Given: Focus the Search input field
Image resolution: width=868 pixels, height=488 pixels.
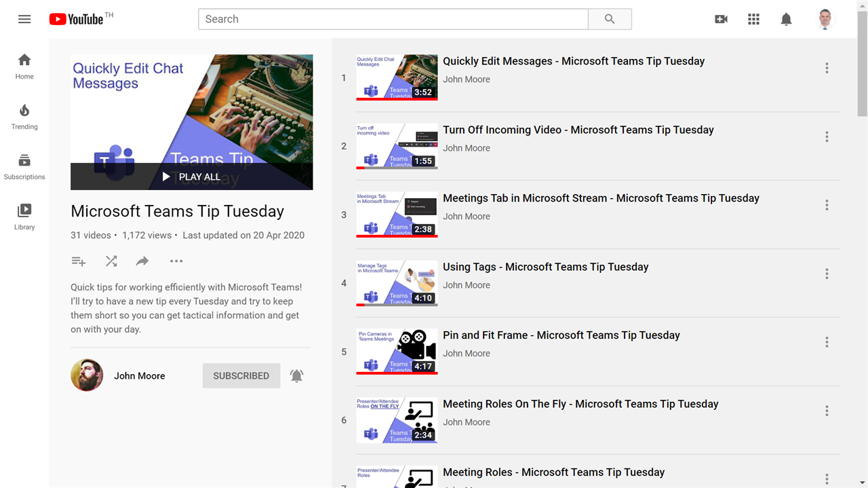Looking at the screenshot, I should click(x=393, y=19).
